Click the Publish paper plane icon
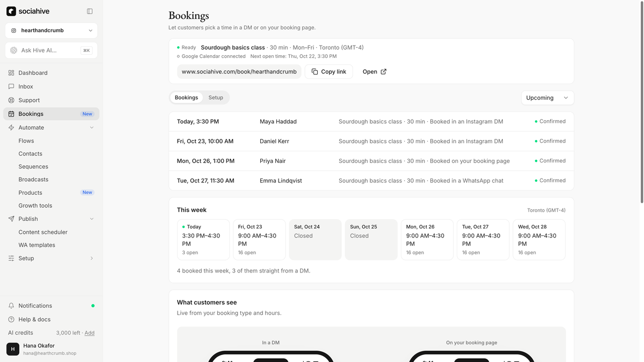Screen dimensions: 644x362 [x=11, y=219]
